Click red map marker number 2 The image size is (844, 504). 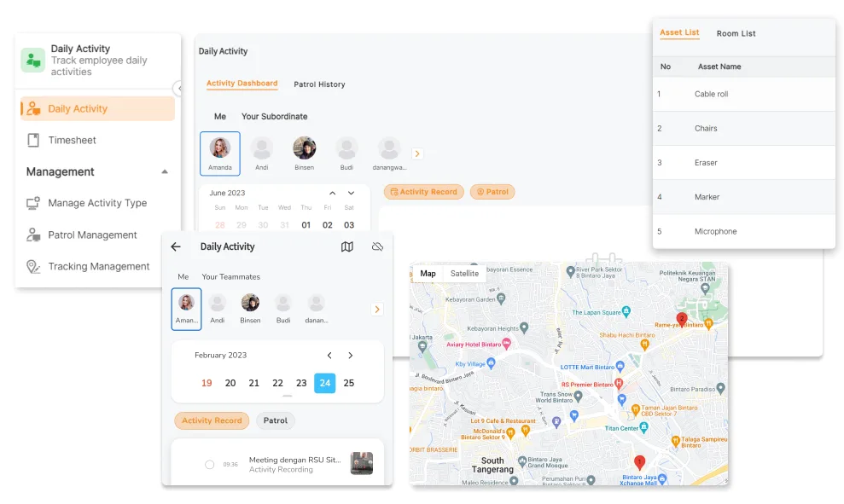click(682, 319)
